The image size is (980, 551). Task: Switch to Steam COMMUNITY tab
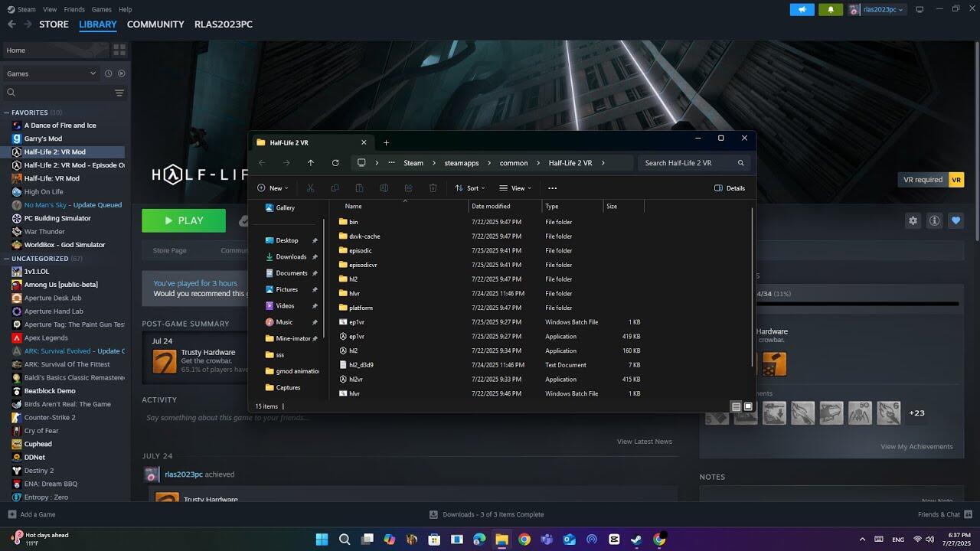155,24
